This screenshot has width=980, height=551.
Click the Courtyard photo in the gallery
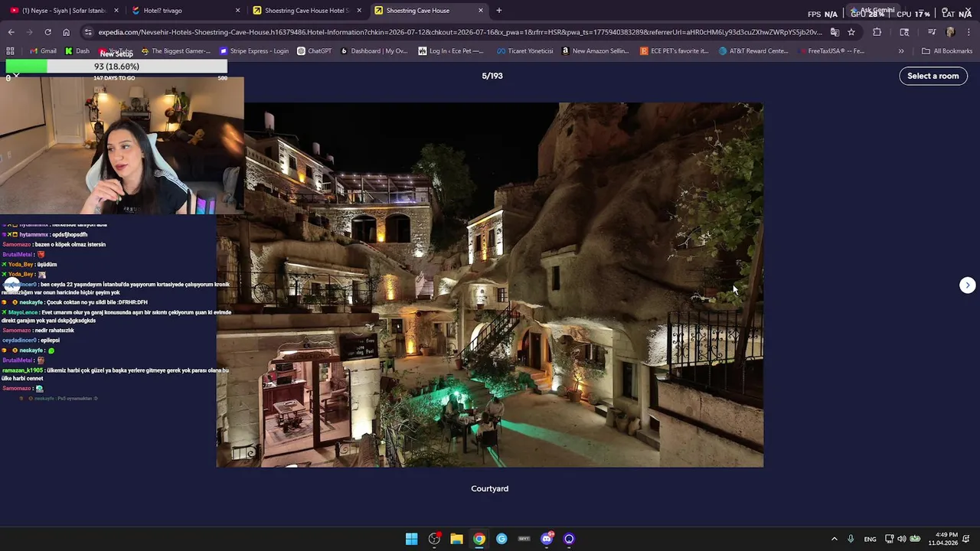point(490,285)
